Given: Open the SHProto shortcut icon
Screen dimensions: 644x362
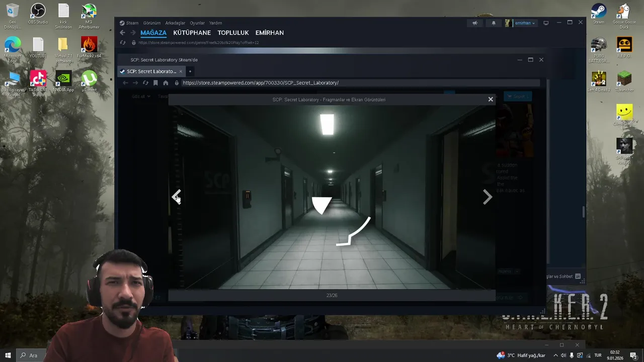Looking at the screenshot, I should [x=624, y=151].
